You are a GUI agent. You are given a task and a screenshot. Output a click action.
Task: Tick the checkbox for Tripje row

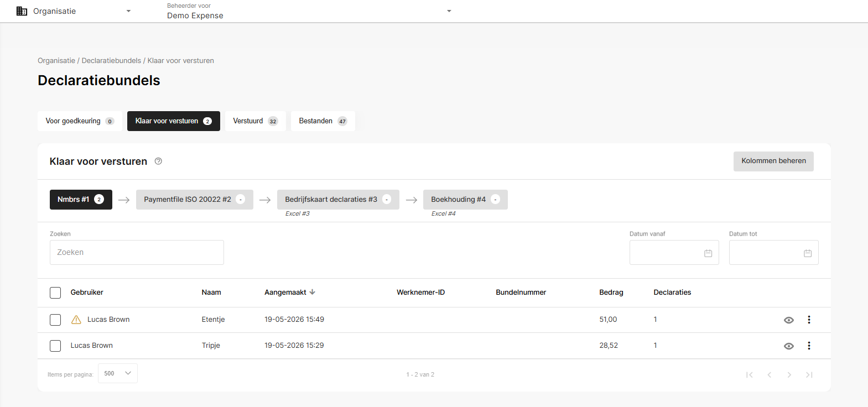[55, 346]
